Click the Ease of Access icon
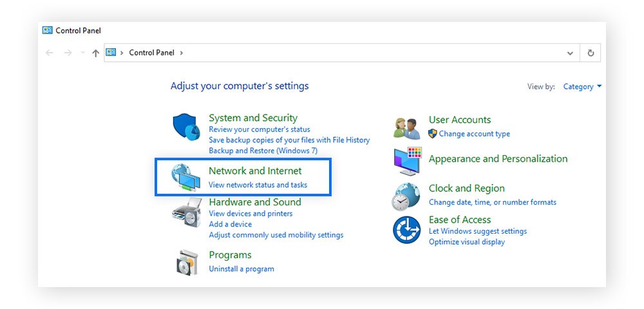Image resolution: width=644 pixels, height=309 pixels. point(406,230)
